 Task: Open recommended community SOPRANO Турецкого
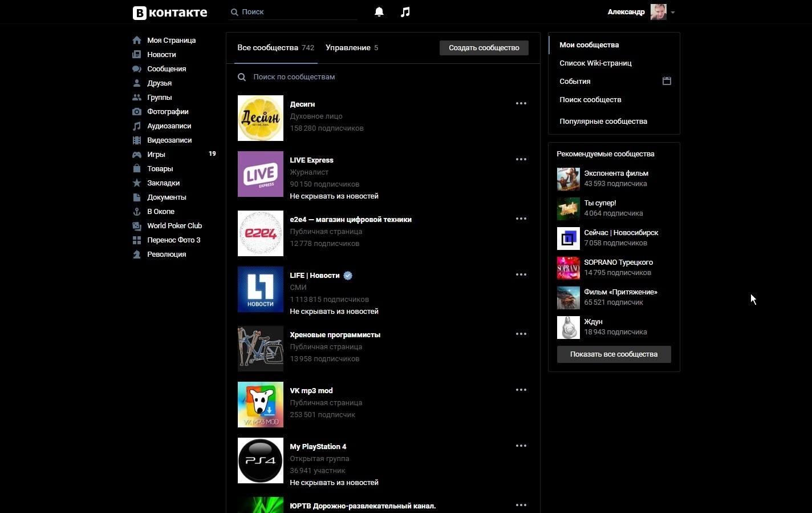coord(618,262)
